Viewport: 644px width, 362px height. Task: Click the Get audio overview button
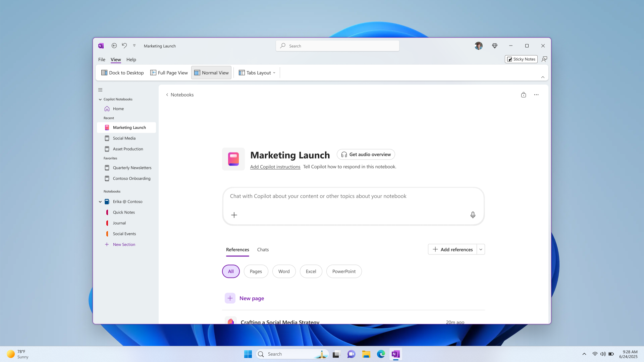pos(365,154)
